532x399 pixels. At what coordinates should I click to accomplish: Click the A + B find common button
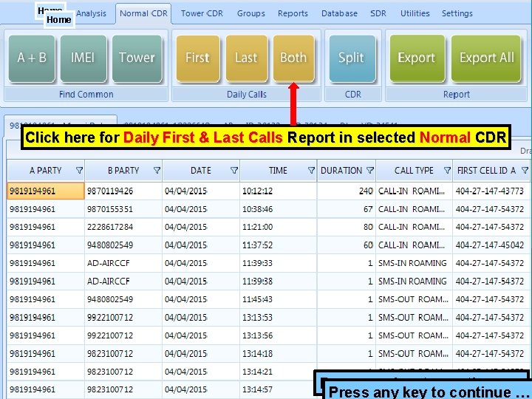32,58
